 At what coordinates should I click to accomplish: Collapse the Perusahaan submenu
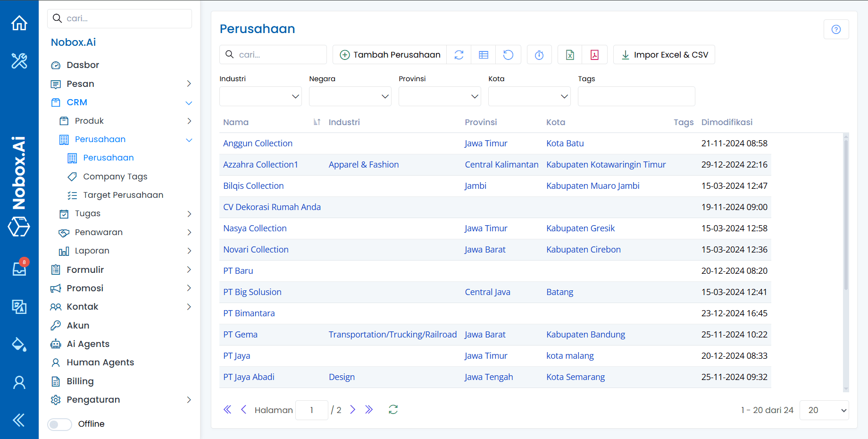click(x=189, y=140)
